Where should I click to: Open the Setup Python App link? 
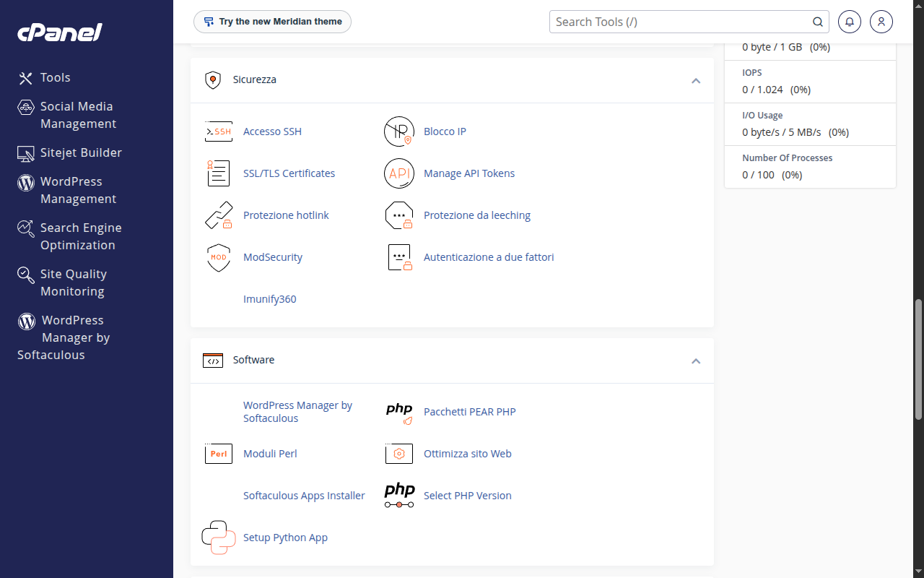[285, 538]
